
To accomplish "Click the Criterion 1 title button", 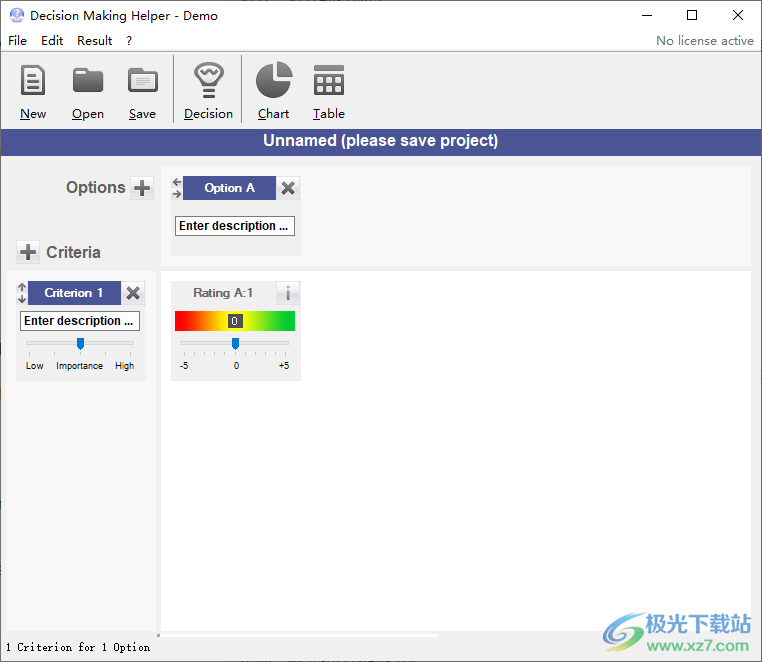I will (74, 293).
